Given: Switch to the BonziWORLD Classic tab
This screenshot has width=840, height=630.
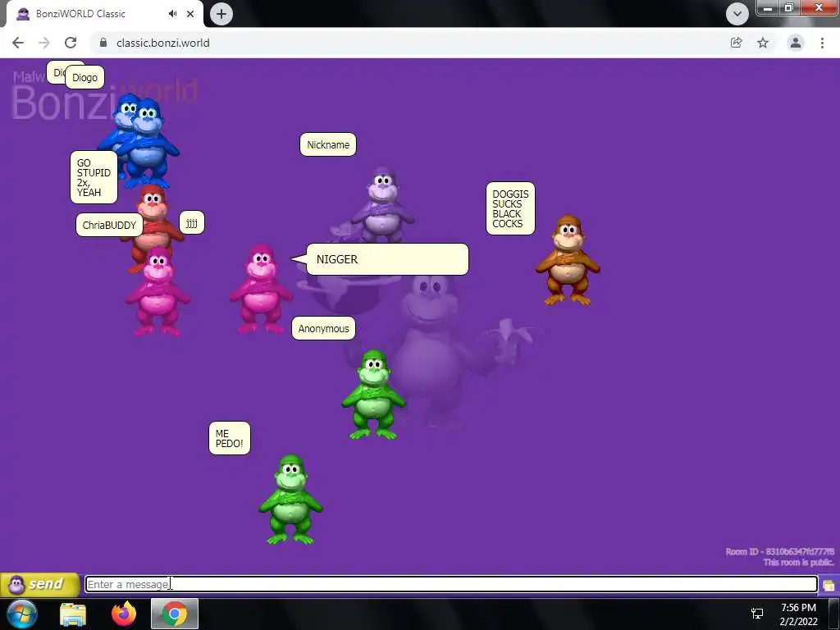Looking at the screenshot, I should point(105,14).
